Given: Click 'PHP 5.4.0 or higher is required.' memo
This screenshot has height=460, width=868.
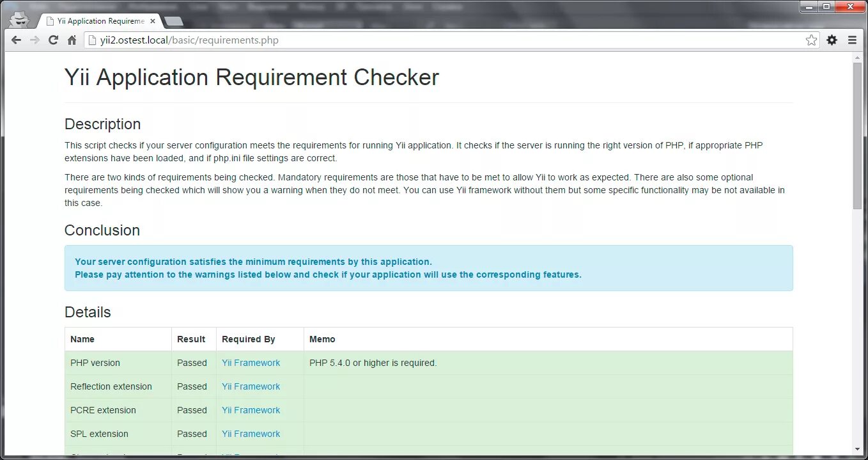Looking at the screenshot, I should [x=373, y=363].
